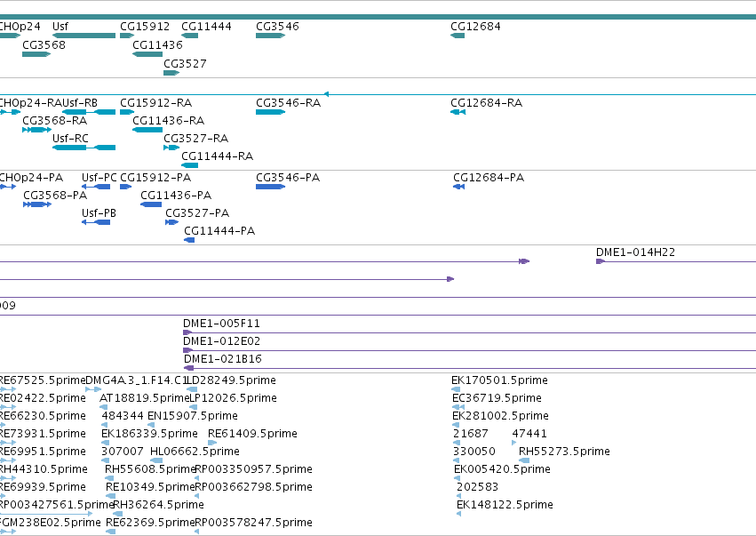Click EN15907.5prime EST label
The height and width of the screenshot is (536, 756).
[193, 416]
